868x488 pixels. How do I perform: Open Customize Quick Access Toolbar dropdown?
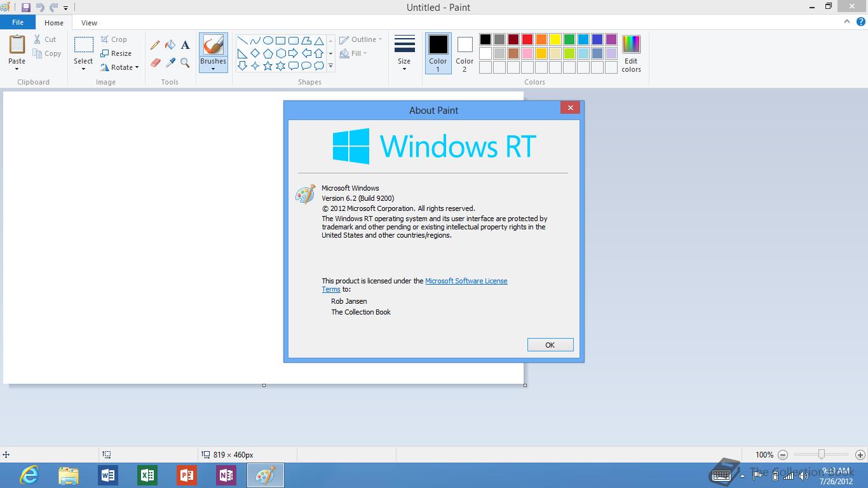(65, 8)
